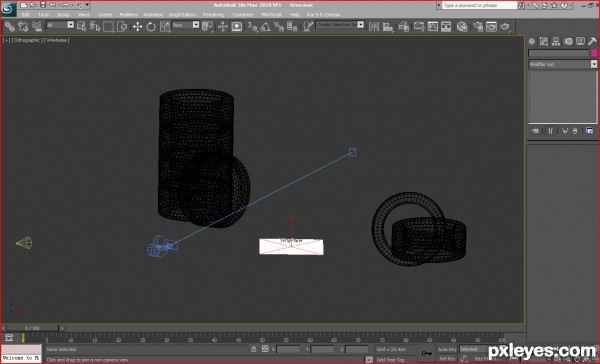The image size is (600, 364).
Task: Switch to the Motion command panel tab
Action: [x=568, y=41]
